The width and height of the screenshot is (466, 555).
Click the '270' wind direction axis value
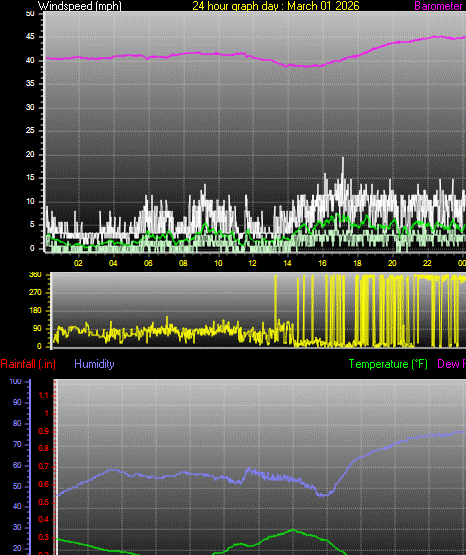[x=35, y=292]
